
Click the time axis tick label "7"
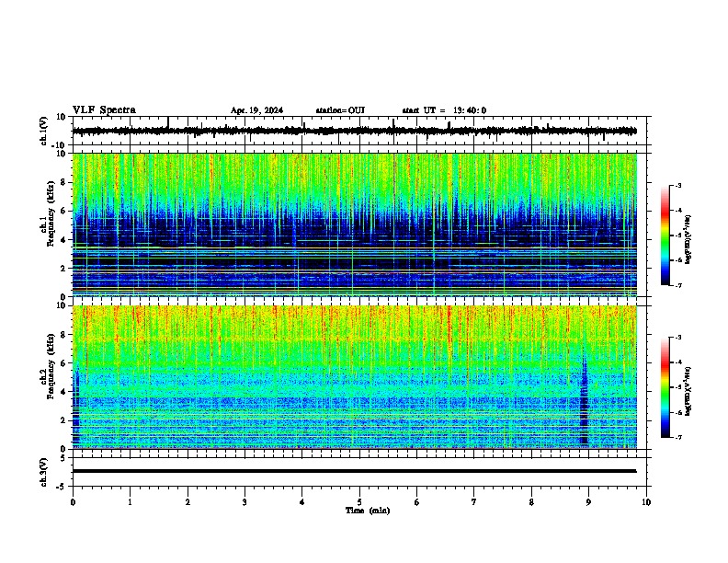coord(474,502)
